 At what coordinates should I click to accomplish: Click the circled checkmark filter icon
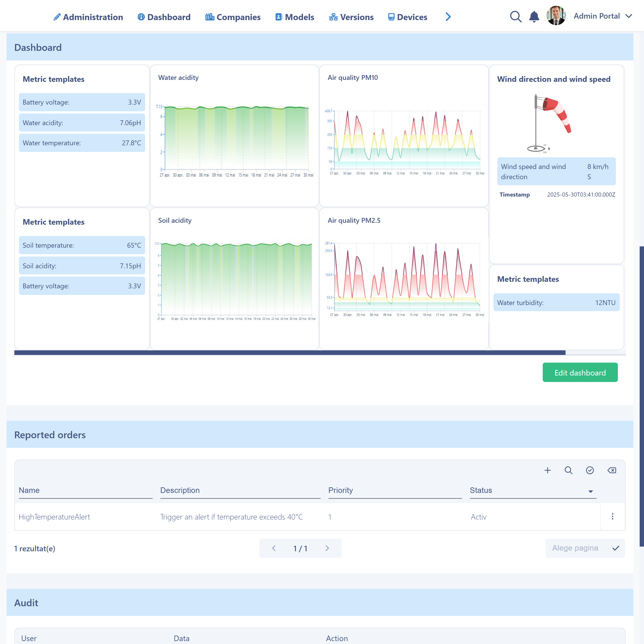[x=590, y=470]
